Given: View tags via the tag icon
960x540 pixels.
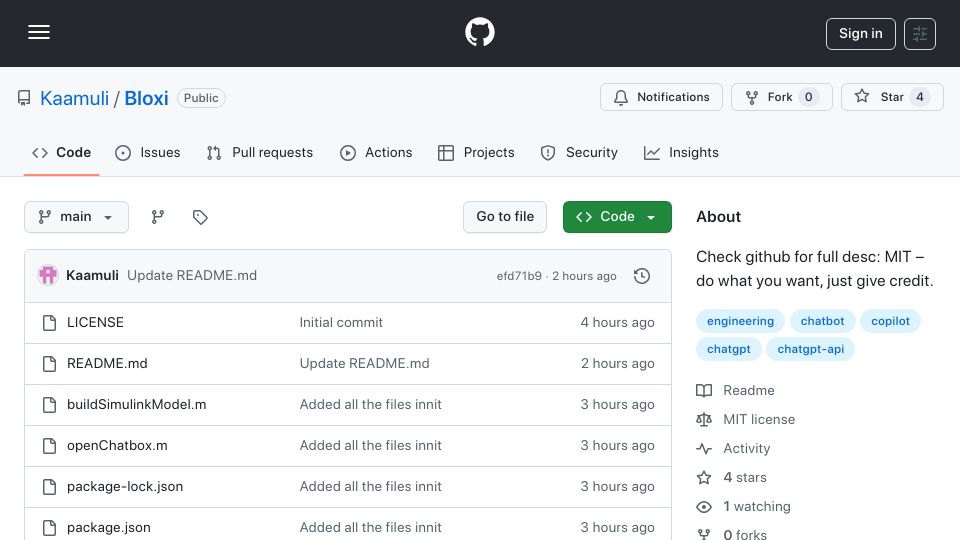Looking at the screenshot, I should tap(200, 217).
